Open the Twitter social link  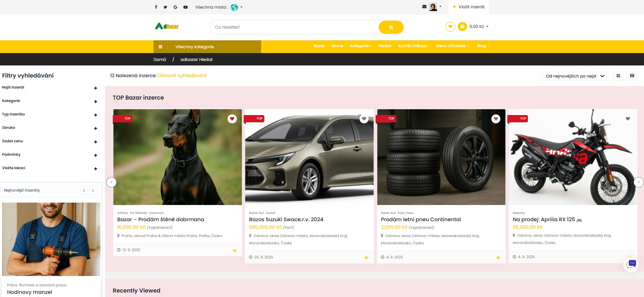[166, 7]
